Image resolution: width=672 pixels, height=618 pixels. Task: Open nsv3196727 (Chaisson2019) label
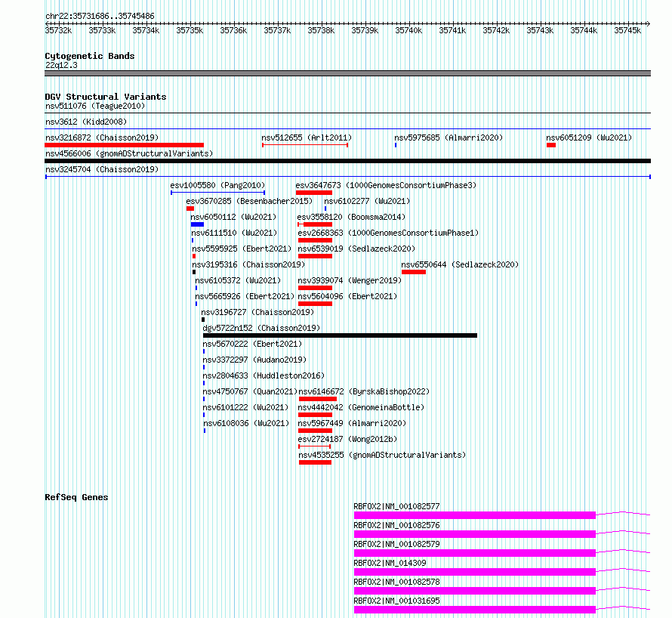(257, 312)
